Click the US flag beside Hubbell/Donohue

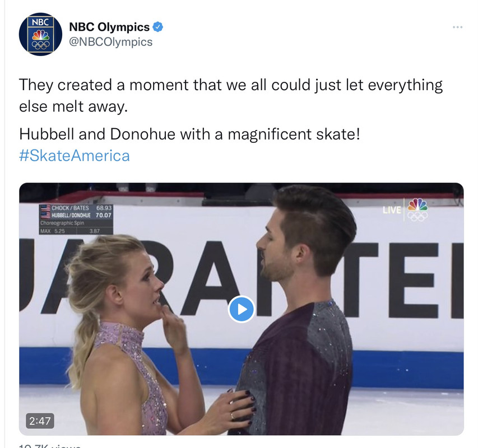click(x=45, y=216)
